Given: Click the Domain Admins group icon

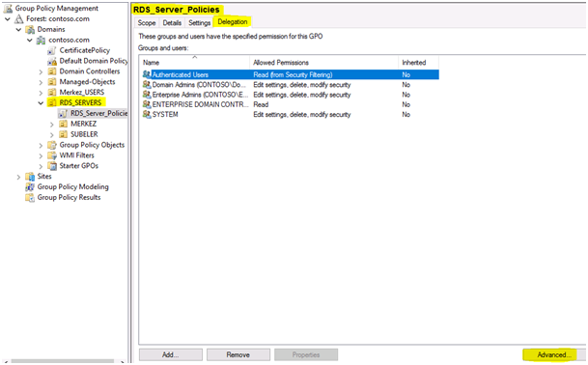Looking at the screenshot, I should pyautogui.click(x=147, y=85).
